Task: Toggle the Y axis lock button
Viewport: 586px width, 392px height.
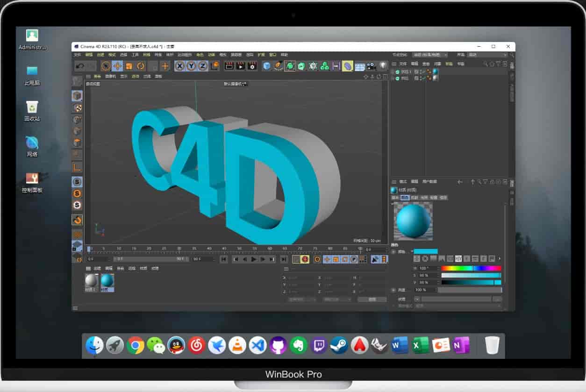Action: pyautogui.click(x=191, y=66)
